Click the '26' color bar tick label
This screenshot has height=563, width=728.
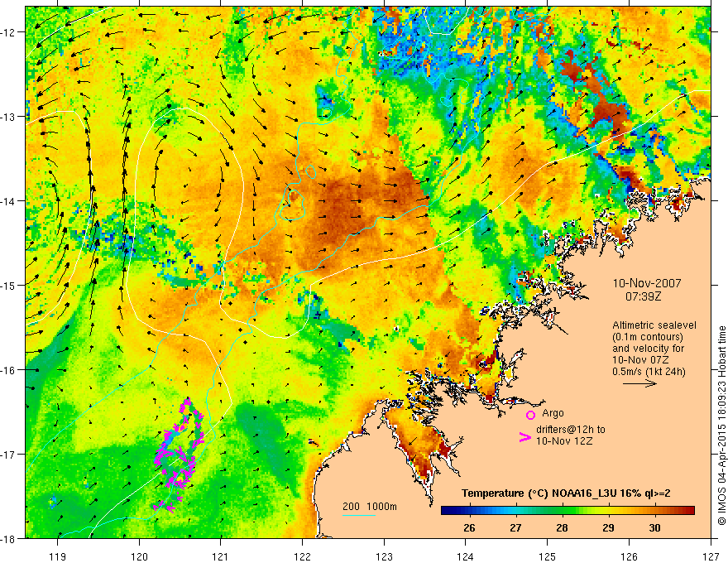point(469,528)
